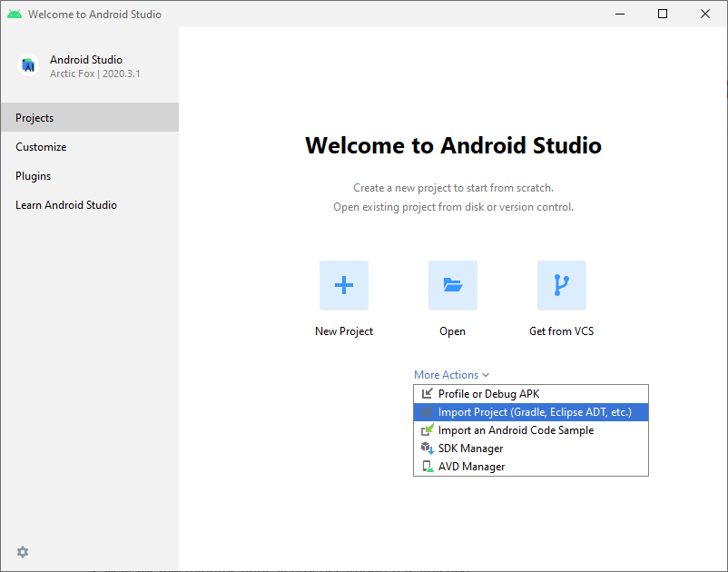728x572 pixels.
Task: Click the Open folder icon
Action: pos(453,285)
